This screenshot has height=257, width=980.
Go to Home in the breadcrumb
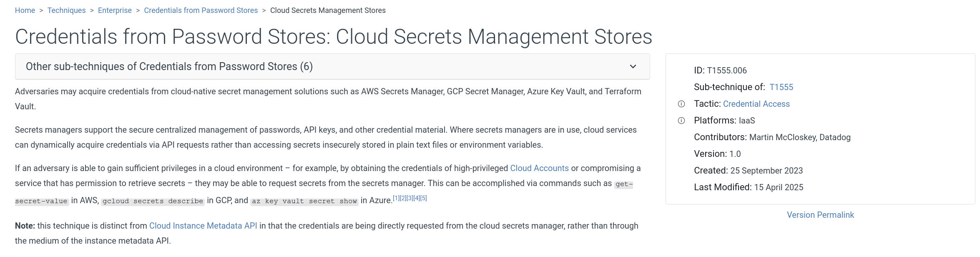[x=25, y=10]
